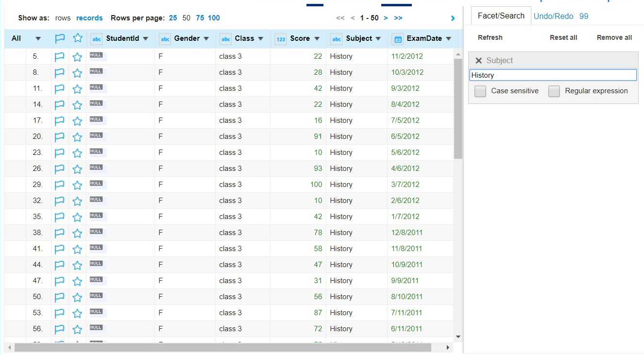Screen dimensions: 644x355
Task: Star row 29
Action: (x=77, y=185)
